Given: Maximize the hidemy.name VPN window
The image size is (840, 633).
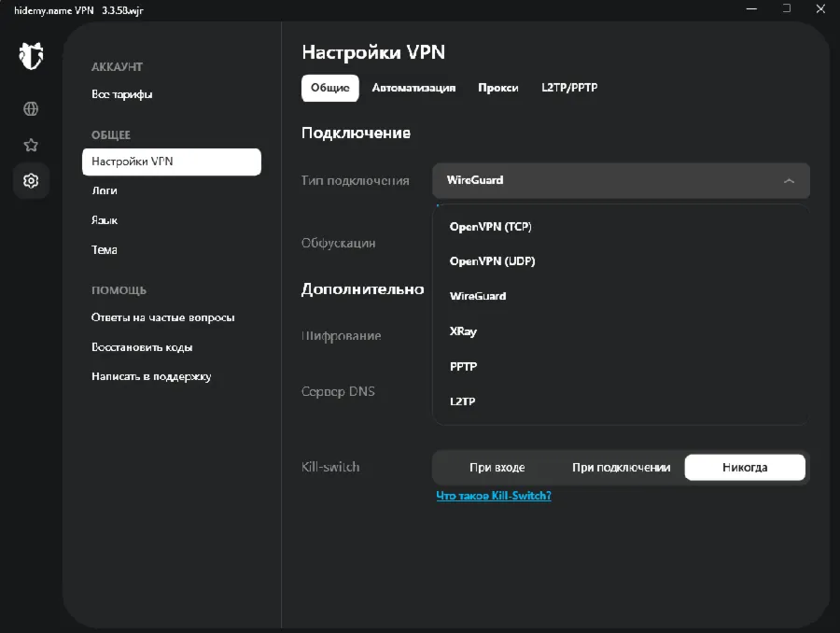Looking at the screenshot, I should pos(787,9).
